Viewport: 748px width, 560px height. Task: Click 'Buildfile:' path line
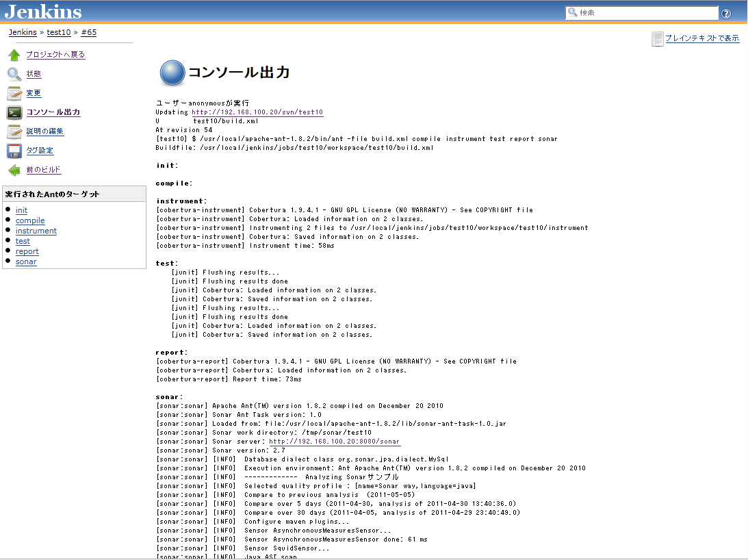294,148
